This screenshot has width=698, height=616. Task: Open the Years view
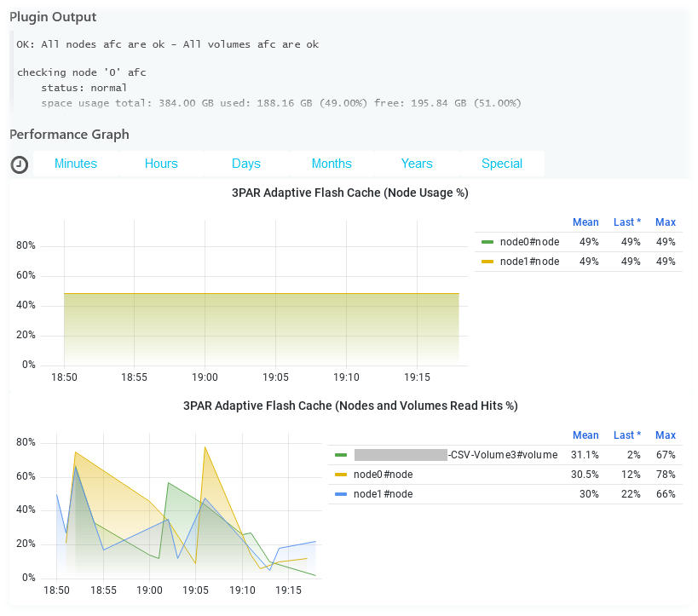coord(417,164)
